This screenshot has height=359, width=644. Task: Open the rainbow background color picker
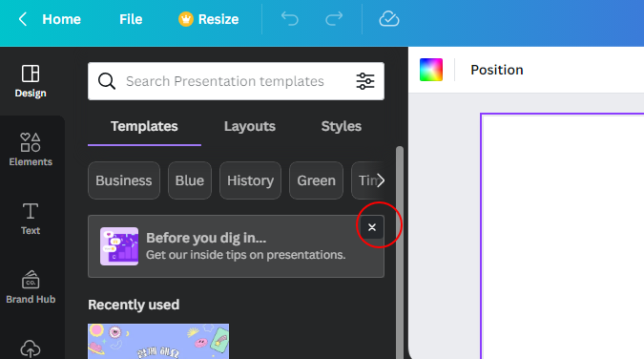pos(431,70)
